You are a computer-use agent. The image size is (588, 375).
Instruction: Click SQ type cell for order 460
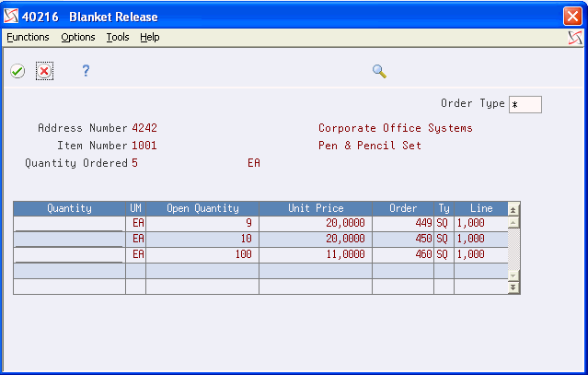coord(444,255)
